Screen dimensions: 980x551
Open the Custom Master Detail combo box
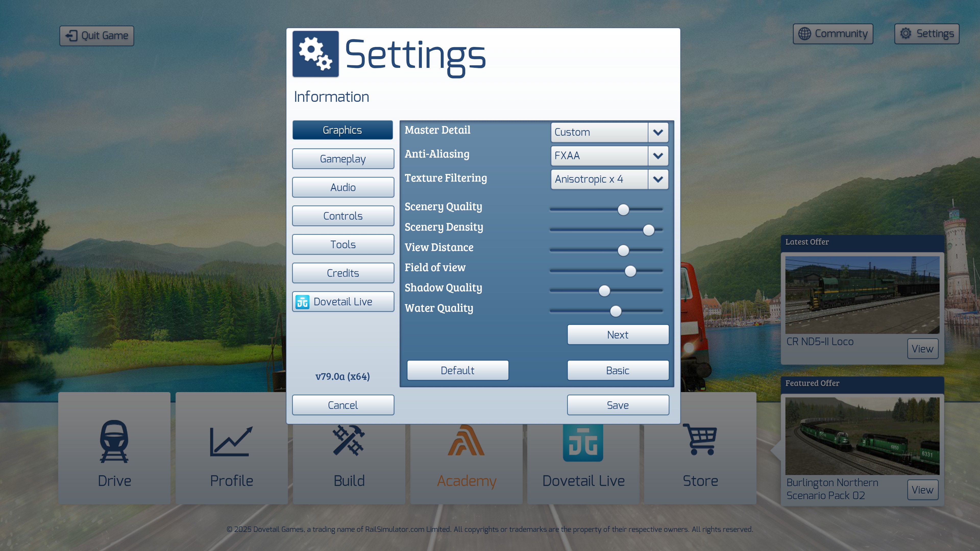point(609,132)
